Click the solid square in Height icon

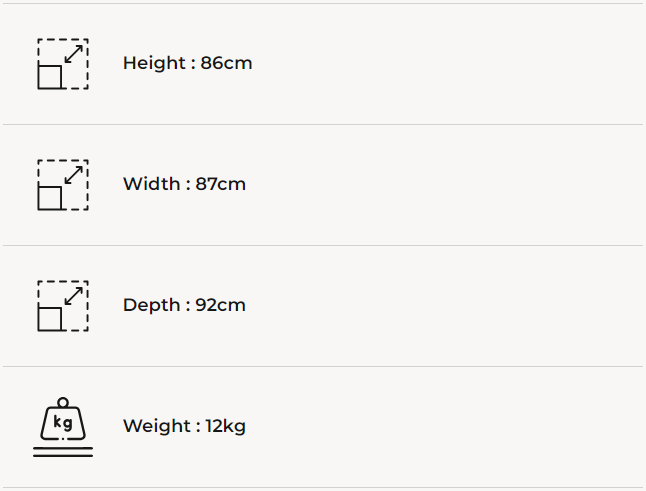[50, 77]
